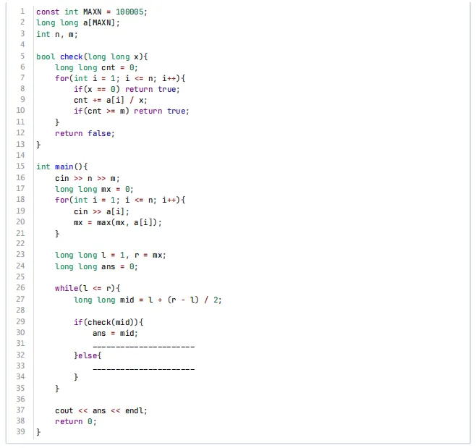Click line number 26 in the gutter

[20, 287]
